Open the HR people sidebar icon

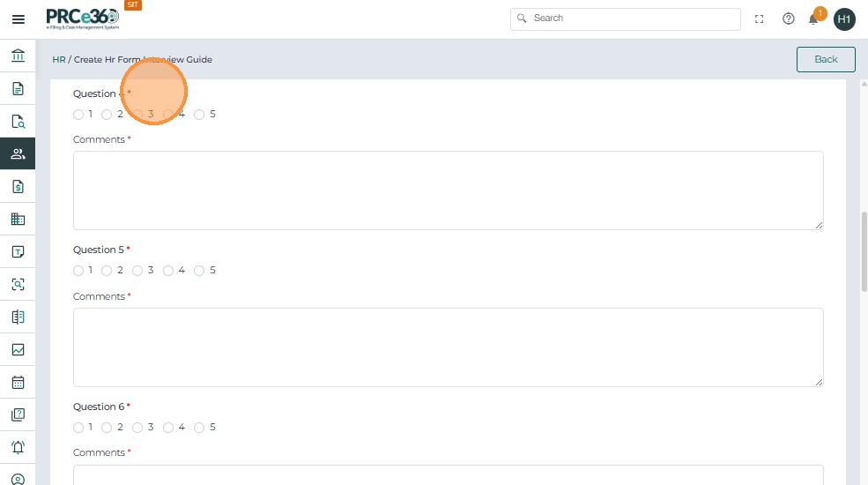coord(18,154)
